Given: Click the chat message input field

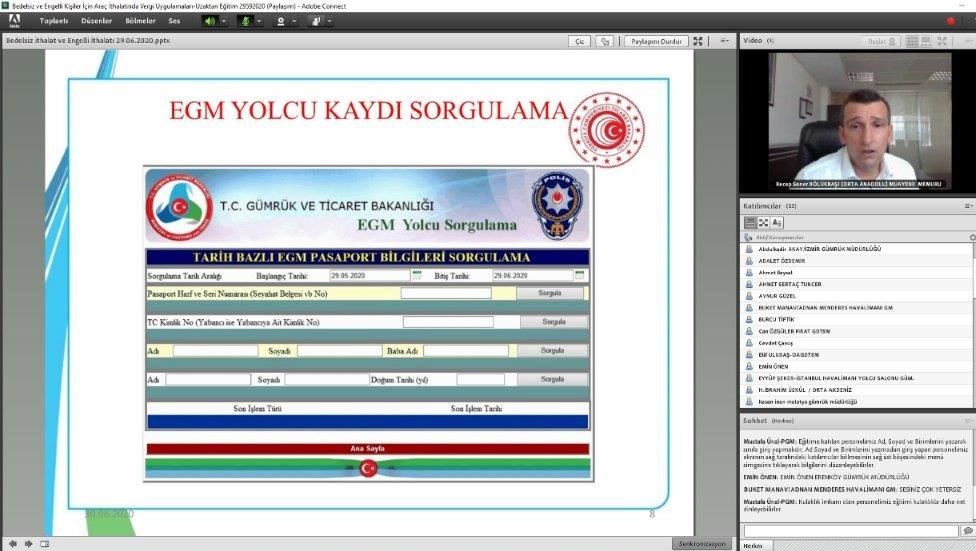Looking at the screenshot, I should tap(850, 530).
